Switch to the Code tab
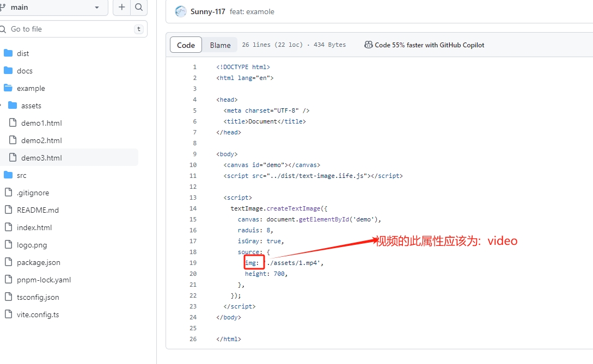Viewport: 593px width, 364px height. 186,45
